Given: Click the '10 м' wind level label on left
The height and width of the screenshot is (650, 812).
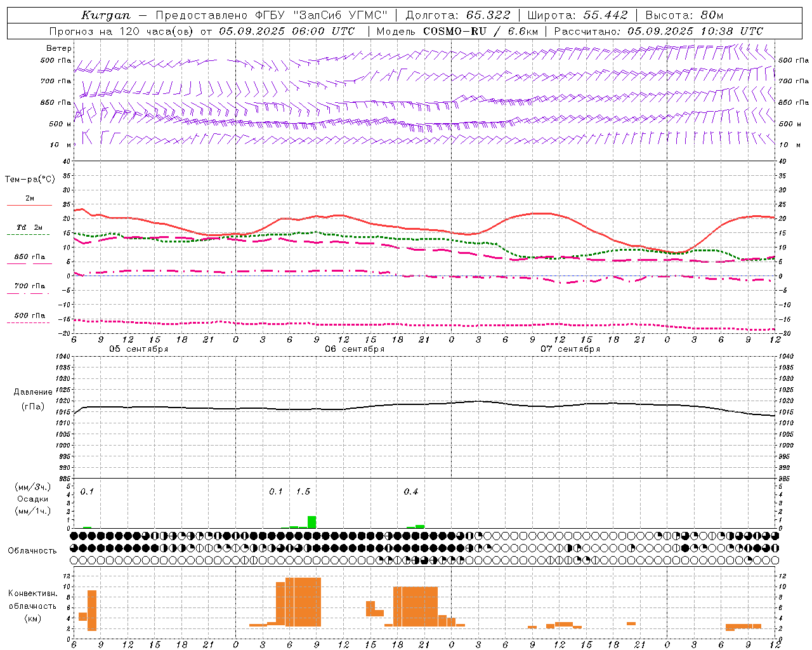Looking at the screenshot, I should 61,145.
